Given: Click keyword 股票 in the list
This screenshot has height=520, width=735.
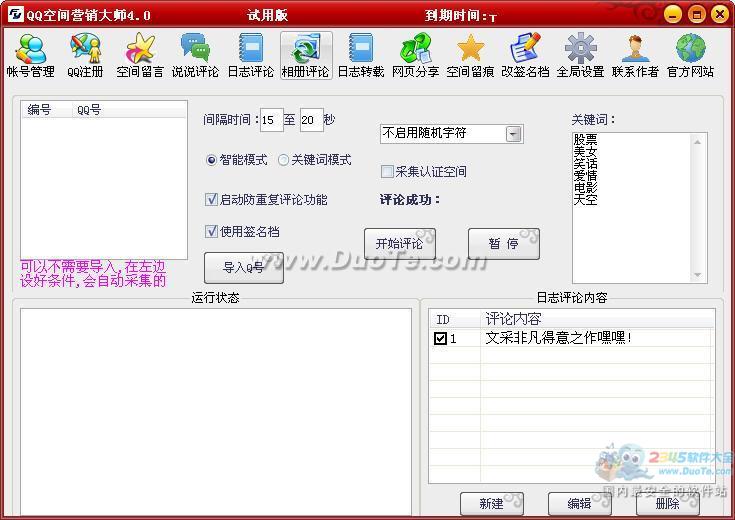Looking at the screenshot, I should click(585, 139).
